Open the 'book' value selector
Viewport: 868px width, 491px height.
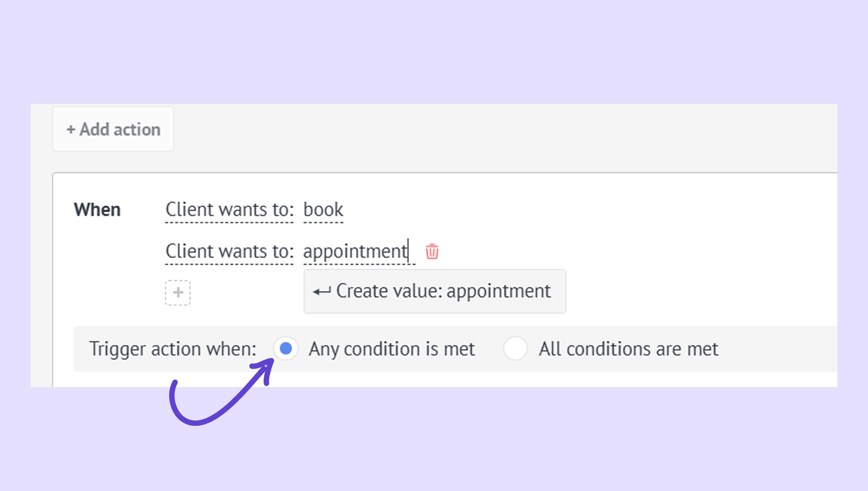(323, 210)
